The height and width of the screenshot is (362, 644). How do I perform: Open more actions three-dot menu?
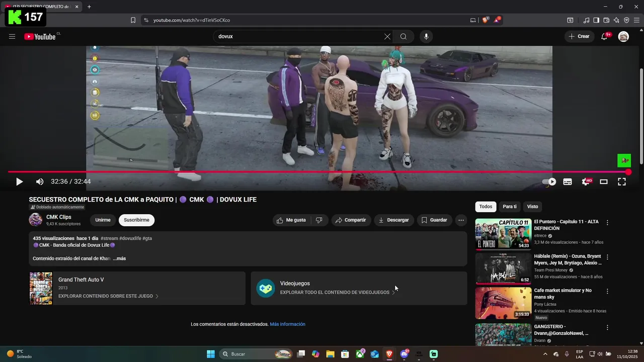(461, 220)
